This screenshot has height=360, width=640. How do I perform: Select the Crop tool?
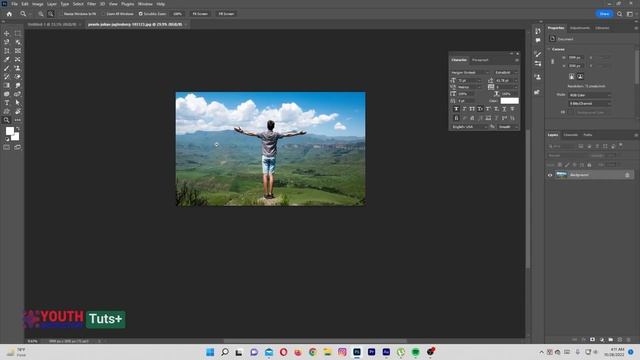(x=7, y=51)
